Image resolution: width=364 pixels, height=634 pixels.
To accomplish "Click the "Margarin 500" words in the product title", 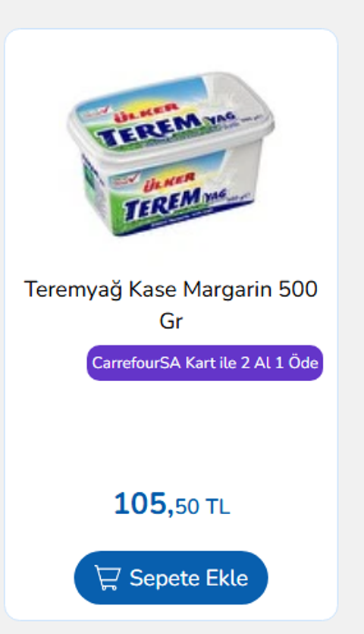I will [250, 289].
